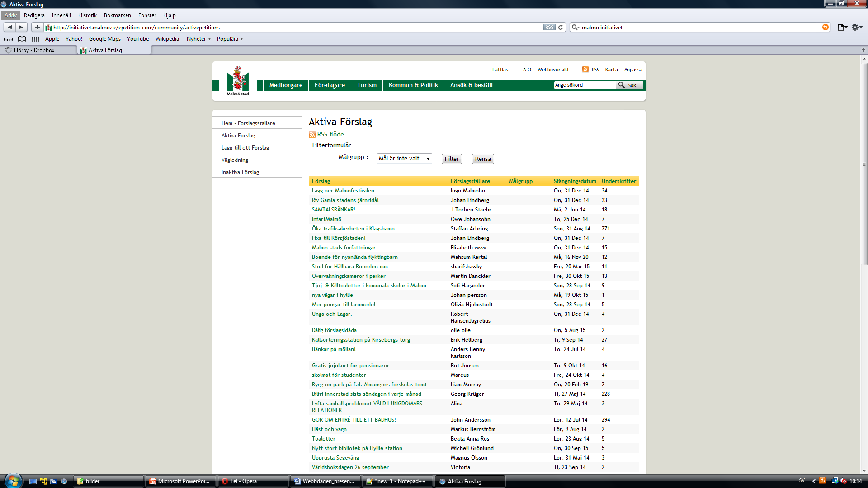868x488 pixels.
Task: Click the scrollbar down arrow
Action: pyautogui.click(x=864, y=470)
